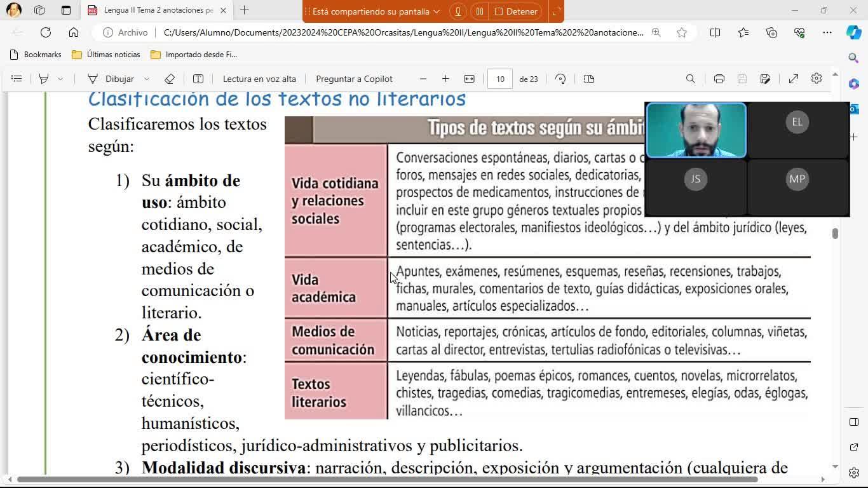The width and height of the screenshot is (868, 488).
Task: Click the scroll down arrow of the PDF
Action: [x=835, y=467]
